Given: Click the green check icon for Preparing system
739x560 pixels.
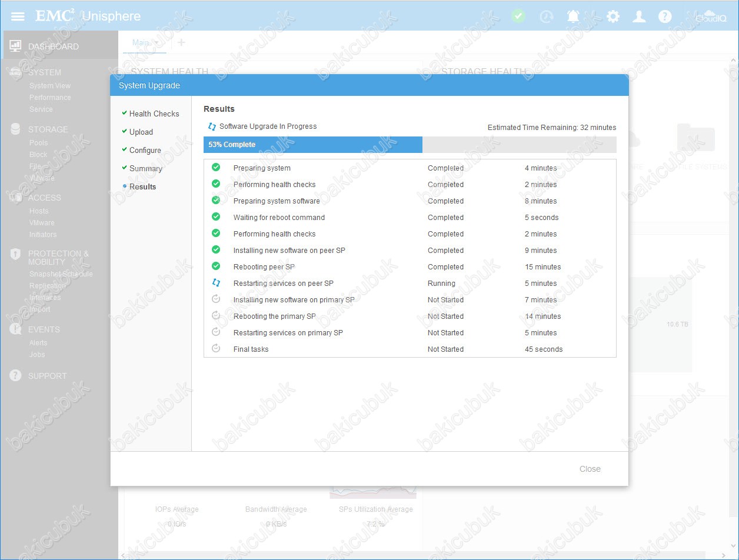Looking at the screenshot, I should 216,168.
